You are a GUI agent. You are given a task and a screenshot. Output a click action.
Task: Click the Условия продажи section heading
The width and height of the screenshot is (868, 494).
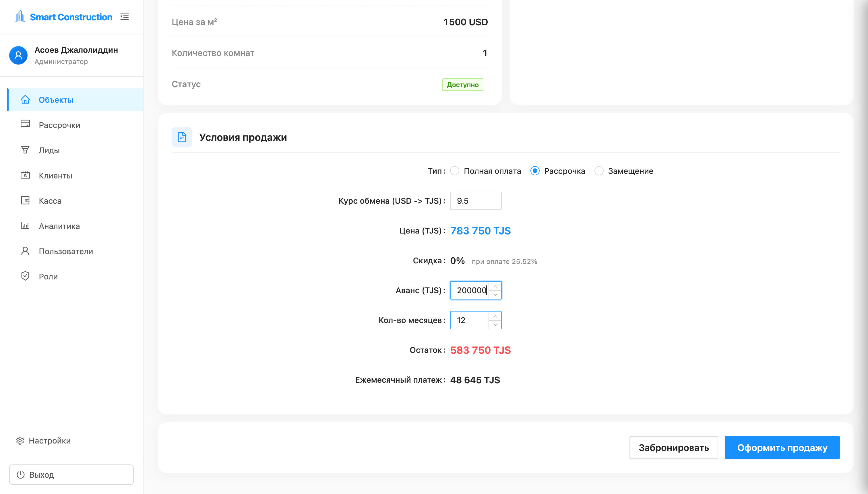click(x=243, y=137)
